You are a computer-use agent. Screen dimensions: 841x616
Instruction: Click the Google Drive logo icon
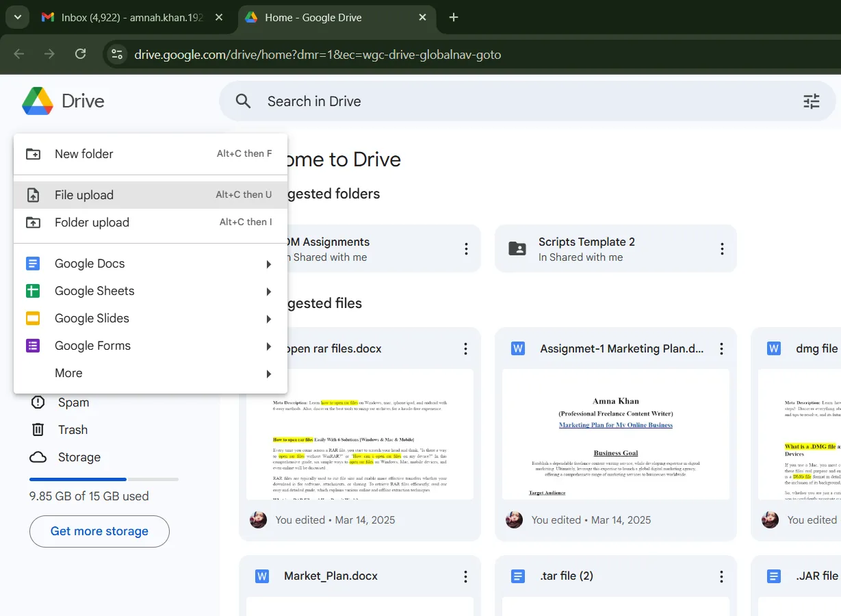pos(37,101)
